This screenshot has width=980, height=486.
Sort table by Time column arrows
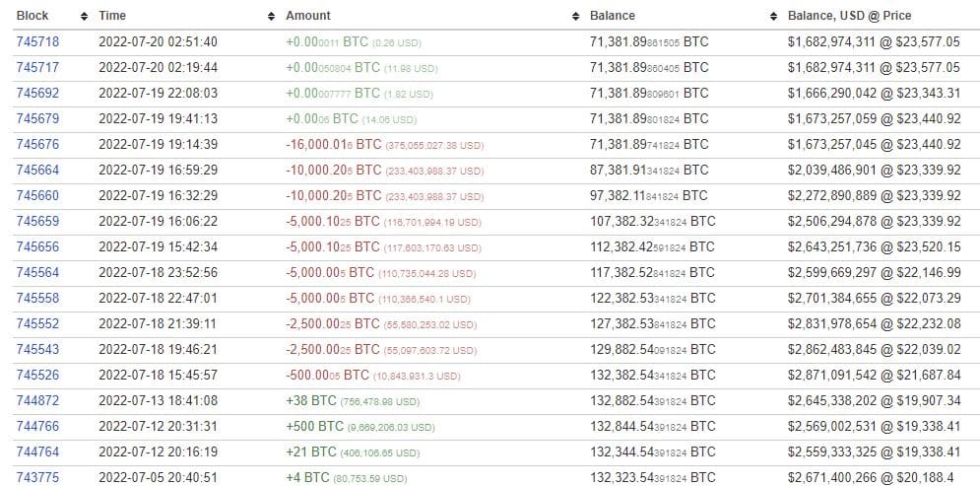coord(271,16)
